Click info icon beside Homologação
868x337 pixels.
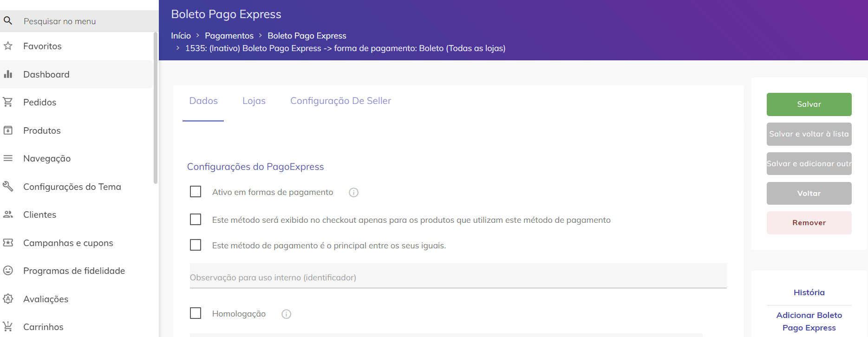(287, 314)
